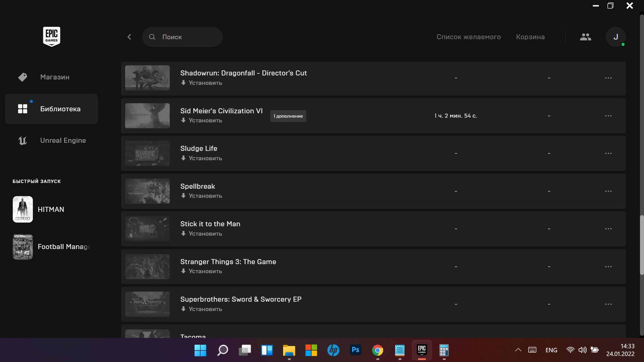Go back using the left arrow
Viewport: 644px width, 362px height.
(x=129, y=37)
